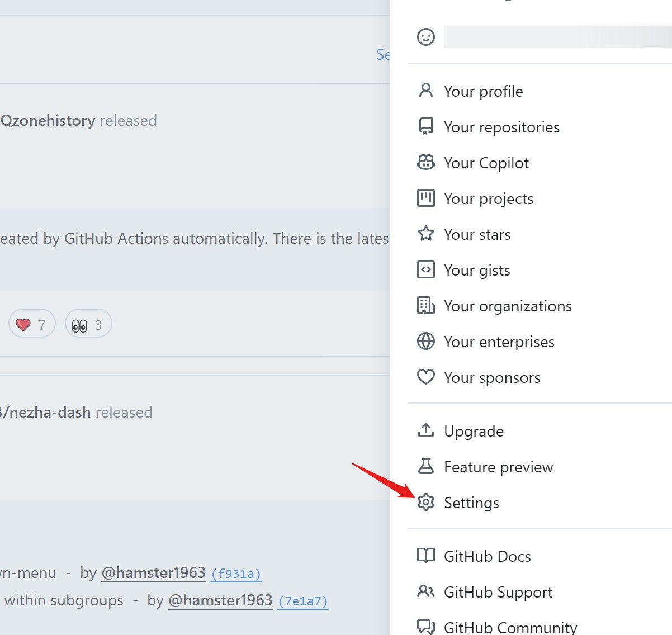
Task: Open Feature preview menu entry
Action: click(498, 467)
